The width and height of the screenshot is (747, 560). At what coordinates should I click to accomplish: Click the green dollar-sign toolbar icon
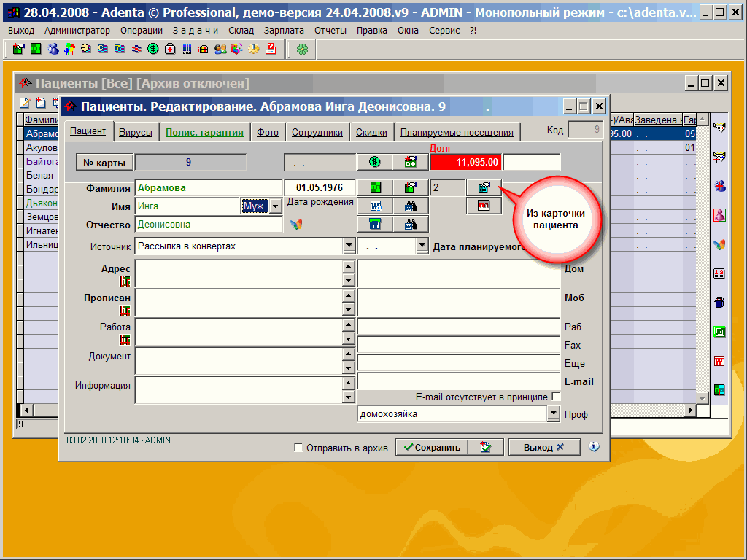click(152, 49)
